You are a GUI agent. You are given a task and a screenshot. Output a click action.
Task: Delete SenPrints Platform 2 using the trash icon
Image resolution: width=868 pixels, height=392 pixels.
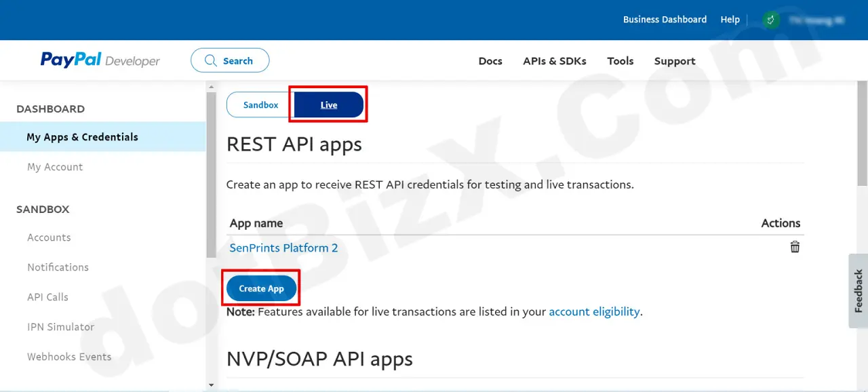click(795, 247)
